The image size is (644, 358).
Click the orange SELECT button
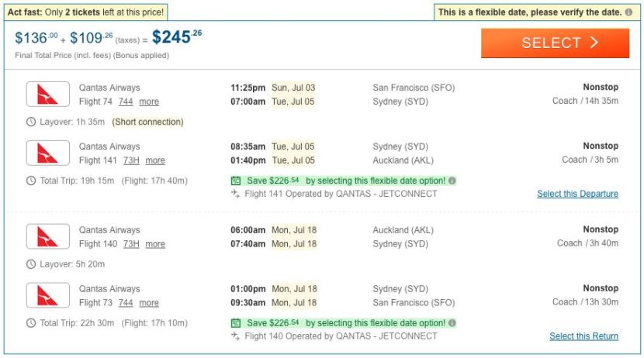[x=555, y=43]
